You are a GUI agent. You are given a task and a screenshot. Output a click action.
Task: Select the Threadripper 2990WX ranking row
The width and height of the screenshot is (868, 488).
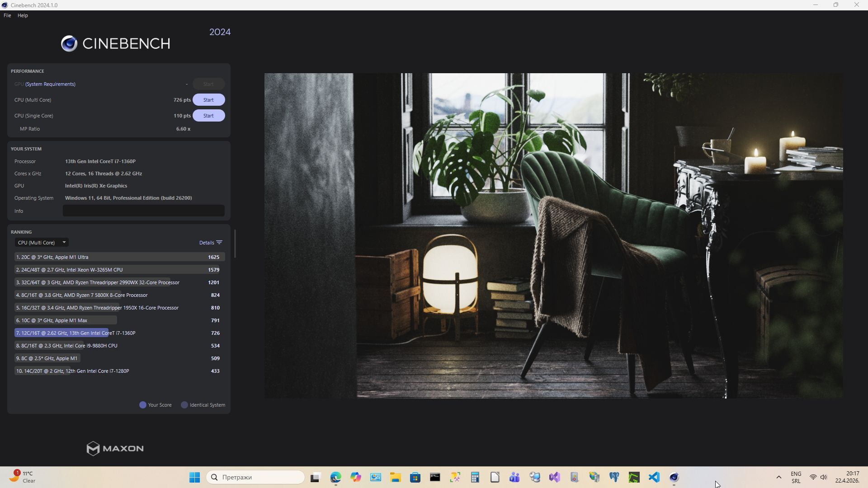click(119, 282)
